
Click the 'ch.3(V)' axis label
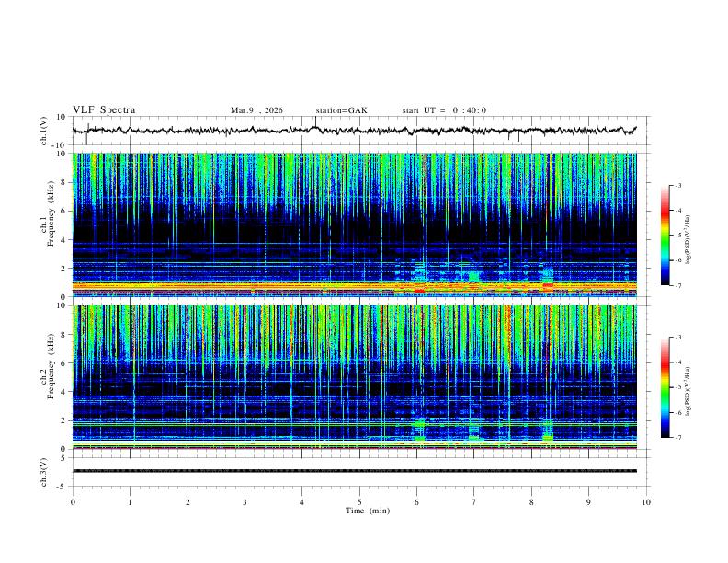[44, 472]
